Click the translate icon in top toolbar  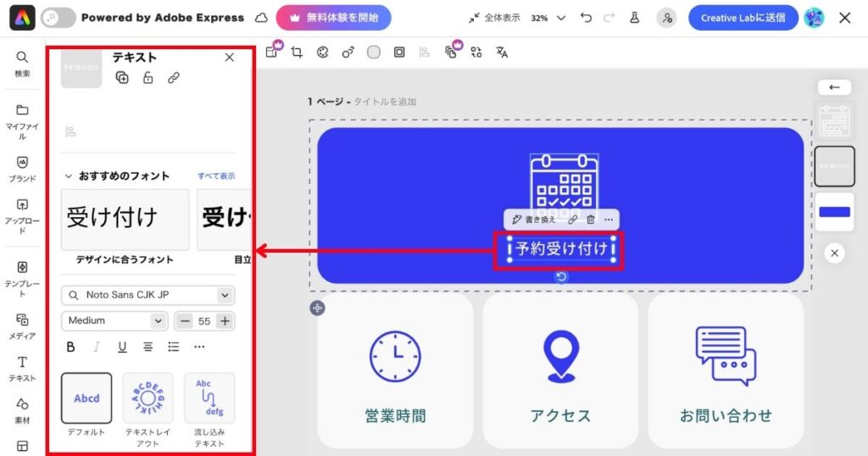tap(502, 53)
